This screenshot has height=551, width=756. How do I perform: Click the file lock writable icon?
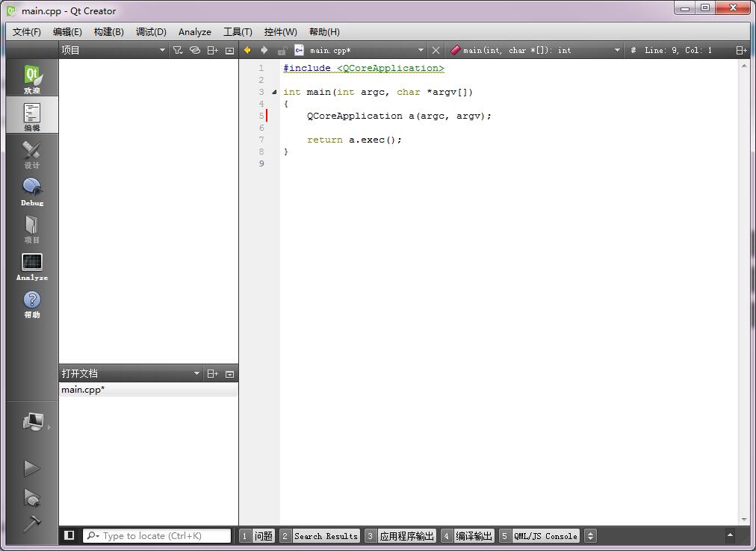click(x=282, y=50)
